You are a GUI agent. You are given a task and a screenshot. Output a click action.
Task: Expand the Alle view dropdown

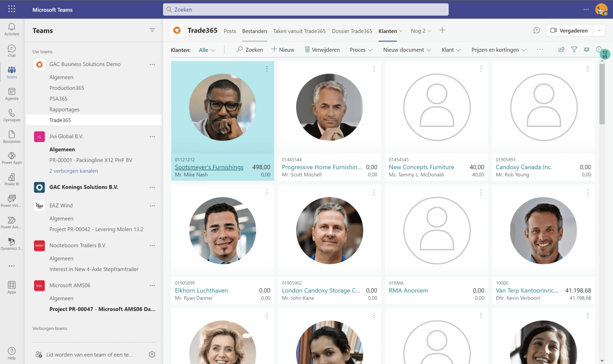pos(207,50)
